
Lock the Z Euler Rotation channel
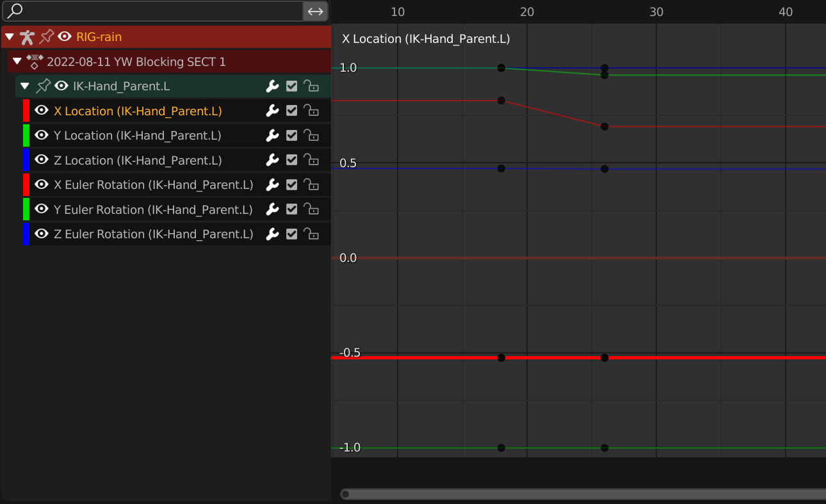click(x=311, y=234)
